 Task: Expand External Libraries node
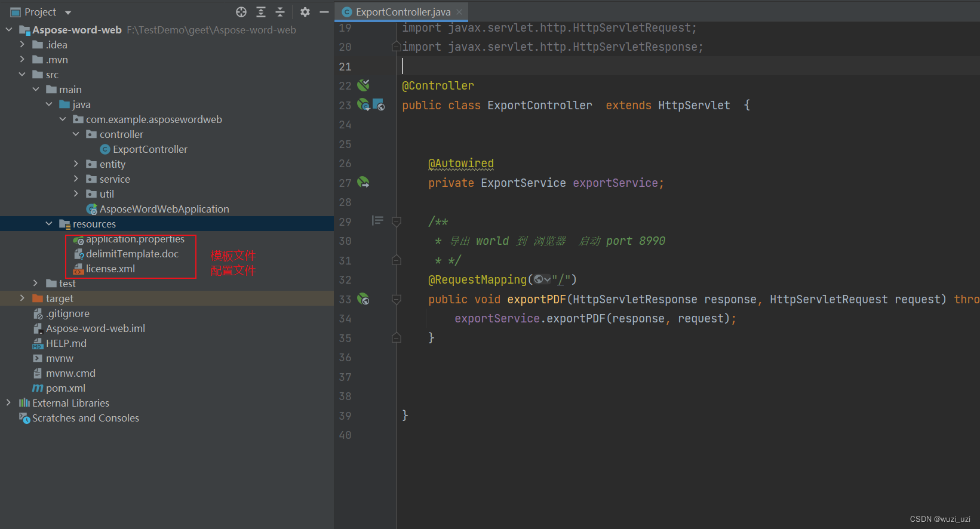pyautogui.click(x=9, y=402)
